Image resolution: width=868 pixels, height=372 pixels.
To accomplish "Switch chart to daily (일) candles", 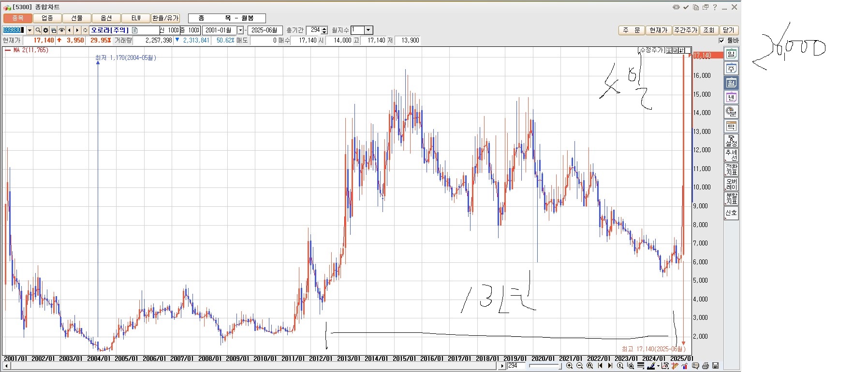I will click(x=731, y=54).
